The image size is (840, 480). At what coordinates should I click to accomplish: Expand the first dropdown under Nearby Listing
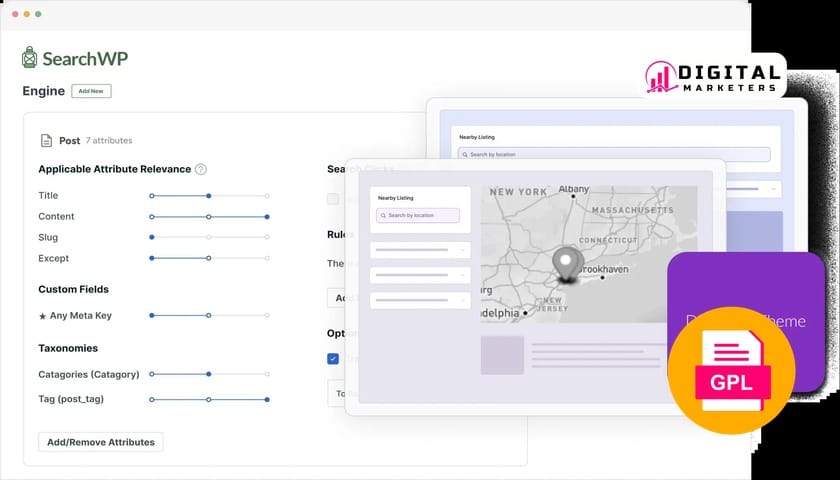click(419, 250)
